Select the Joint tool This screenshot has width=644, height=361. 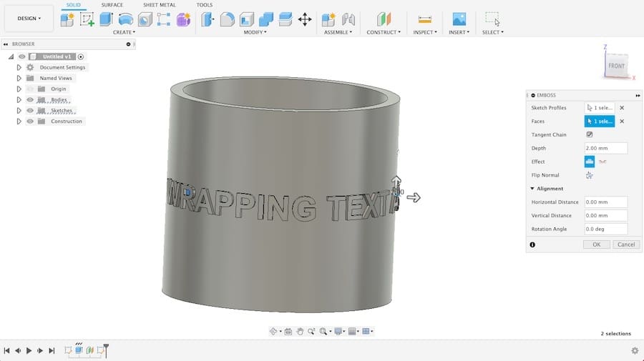(348, 19)
